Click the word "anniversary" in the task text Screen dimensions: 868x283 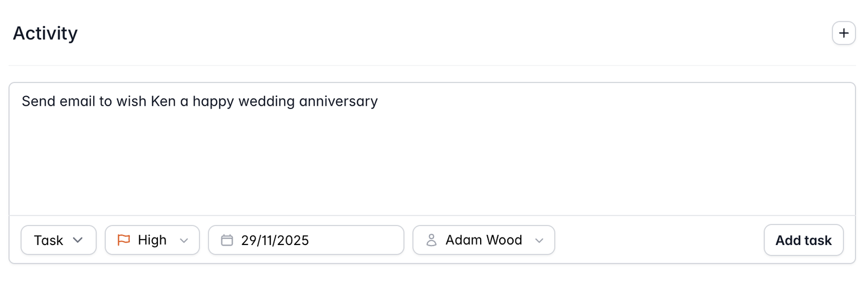click(338, 101)
